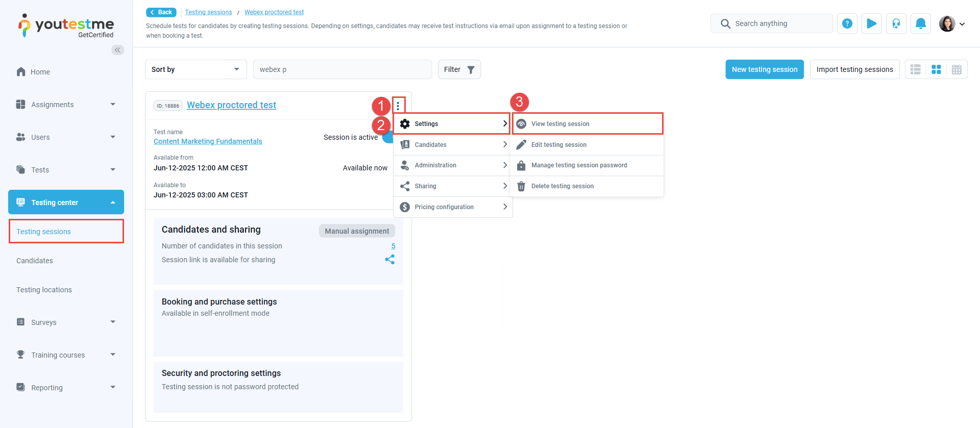
Task: Click the Pricing configuration dollar icon
Action: (x=405, y=207)
